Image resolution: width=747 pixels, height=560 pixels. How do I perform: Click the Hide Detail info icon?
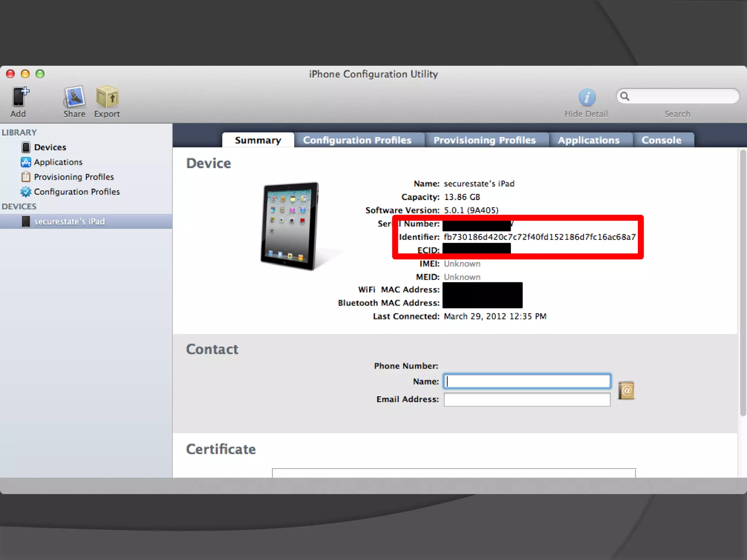(587, 97)
